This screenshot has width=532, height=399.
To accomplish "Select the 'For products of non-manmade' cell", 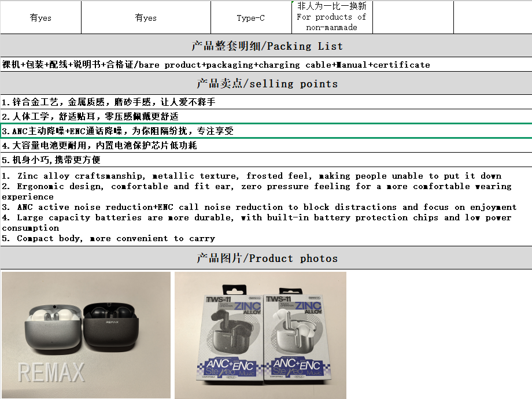I will (332, 17).
